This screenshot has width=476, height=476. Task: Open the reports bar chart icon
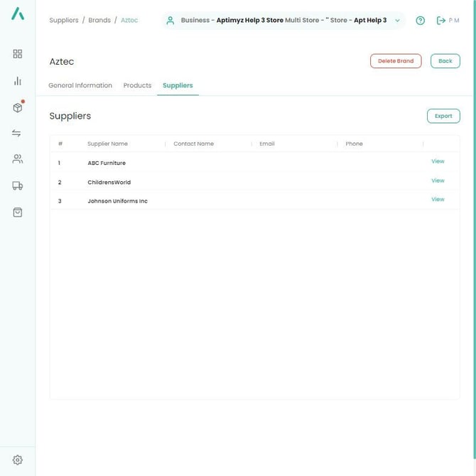(x=18, y=81)
